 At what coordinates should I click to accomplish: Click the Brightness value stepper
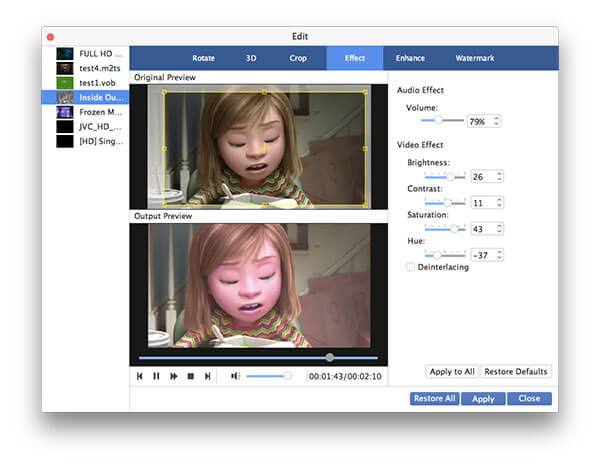point(499,176)
